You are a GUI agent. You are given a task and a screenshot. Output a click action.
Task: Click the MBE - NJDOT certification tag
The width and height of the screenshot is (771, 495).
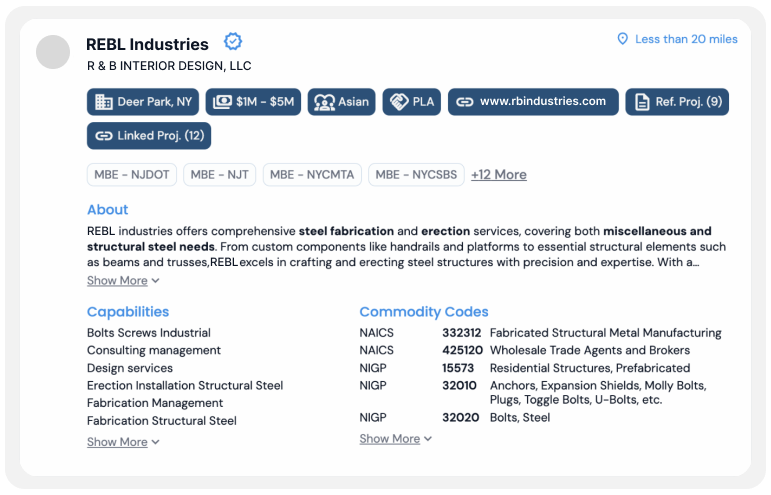click(132, 175)
